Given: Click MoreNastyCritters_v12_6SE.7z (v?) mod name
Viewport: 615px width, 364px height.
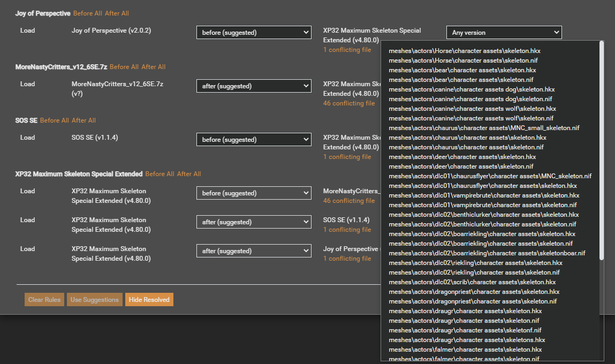Looking at the screenshot, I should coord(117,89).
